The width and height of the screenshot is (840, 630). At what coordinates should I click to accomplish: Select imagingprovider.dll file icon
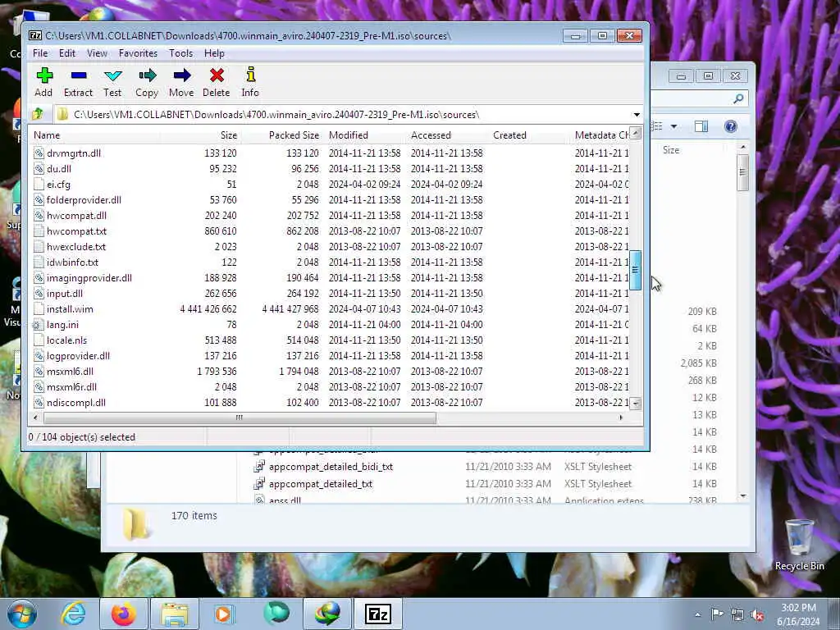coord(39,278)
